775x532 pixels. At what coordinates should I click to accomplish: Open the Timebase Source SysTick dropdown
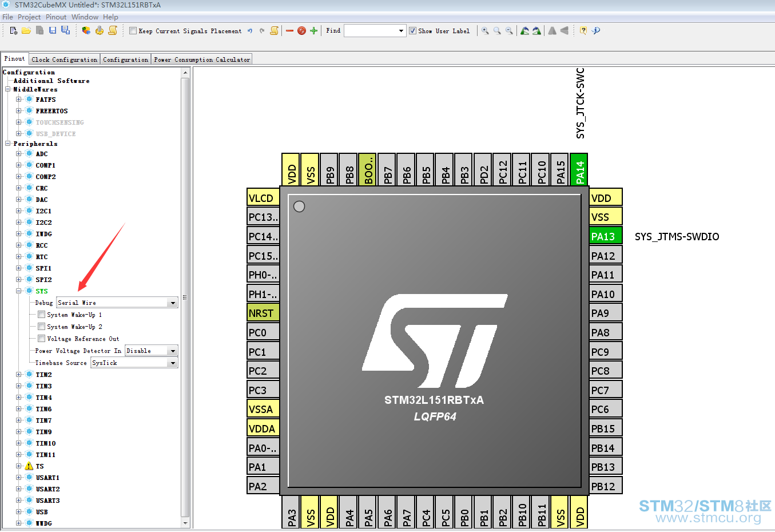pyautogui.click(x=173, y=363)
